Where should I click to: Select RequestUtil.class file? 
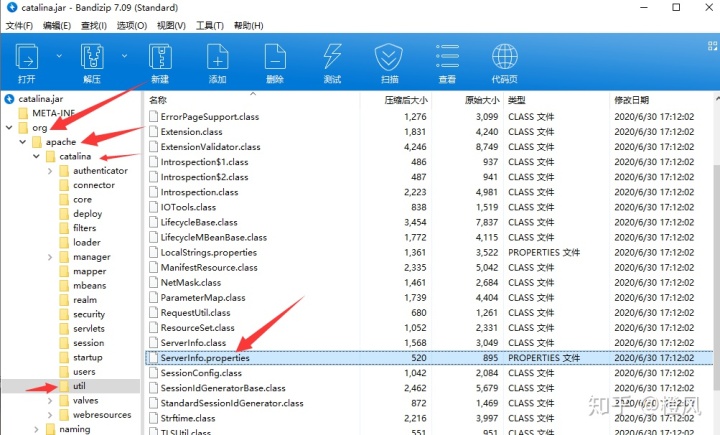195,313
